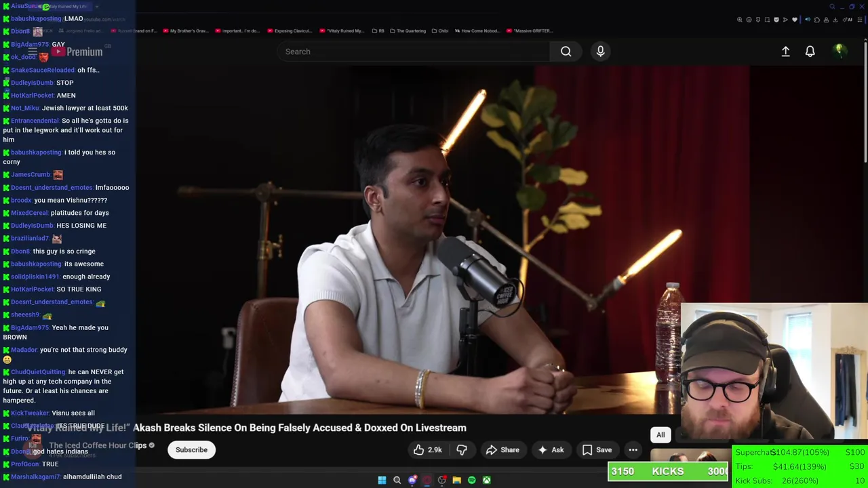The height and width of the screenshot is (488, 868).
Task: Open the Opera GX taskbar icon
Action: point(427,480)
